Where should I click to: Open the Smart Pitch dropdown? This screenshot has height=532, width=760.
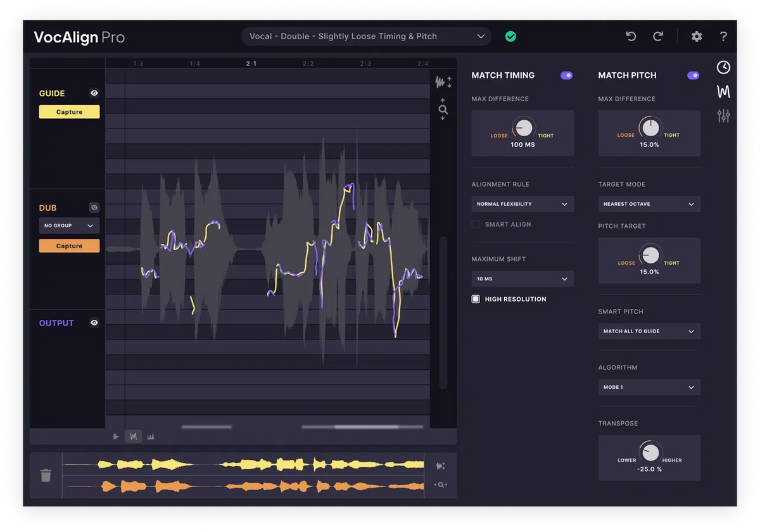coord(649,331)
